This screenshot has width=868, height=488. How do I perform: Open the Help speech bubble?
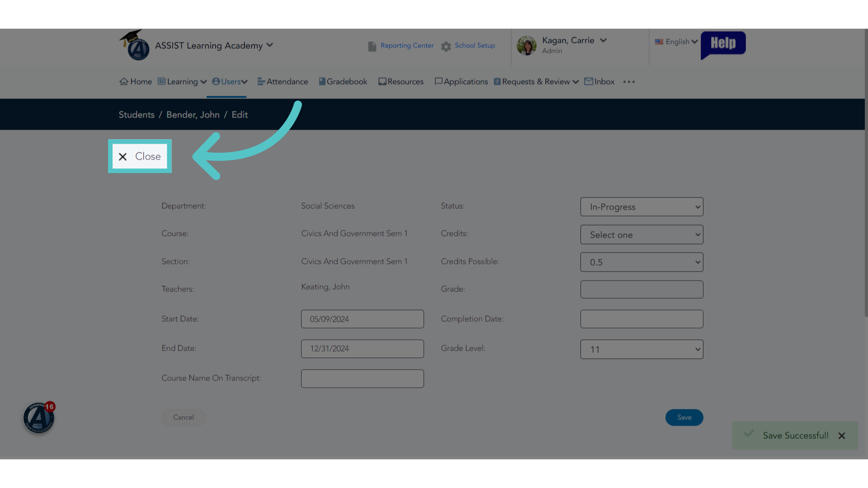point(723,45)
